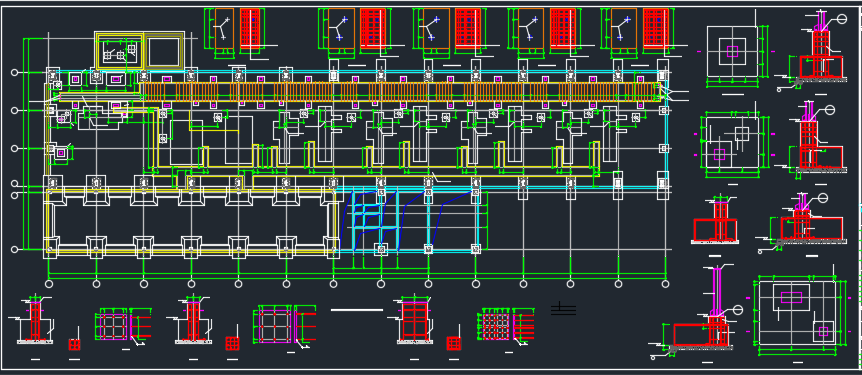The image size is (862, 375).
Task: Click the empty yellow-bordered rectangle above the plan
Action: pyautogui.click(x=164, y=52)
